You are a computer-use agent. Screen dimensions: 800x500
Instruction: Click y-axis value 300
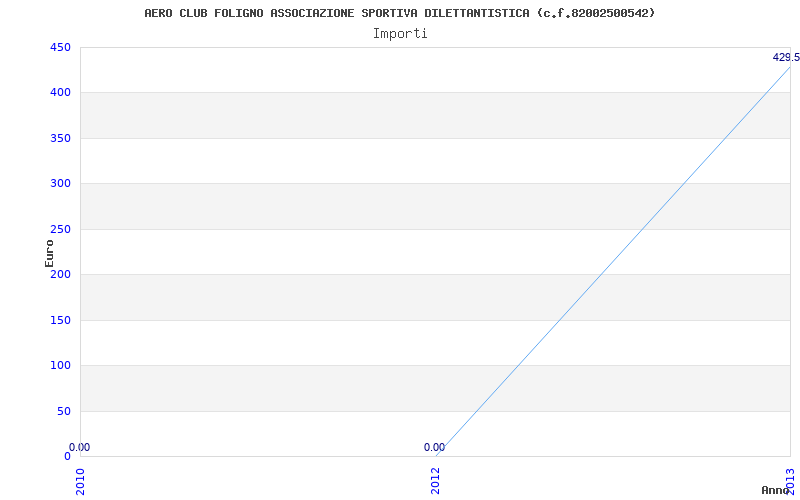click(60, 184)
